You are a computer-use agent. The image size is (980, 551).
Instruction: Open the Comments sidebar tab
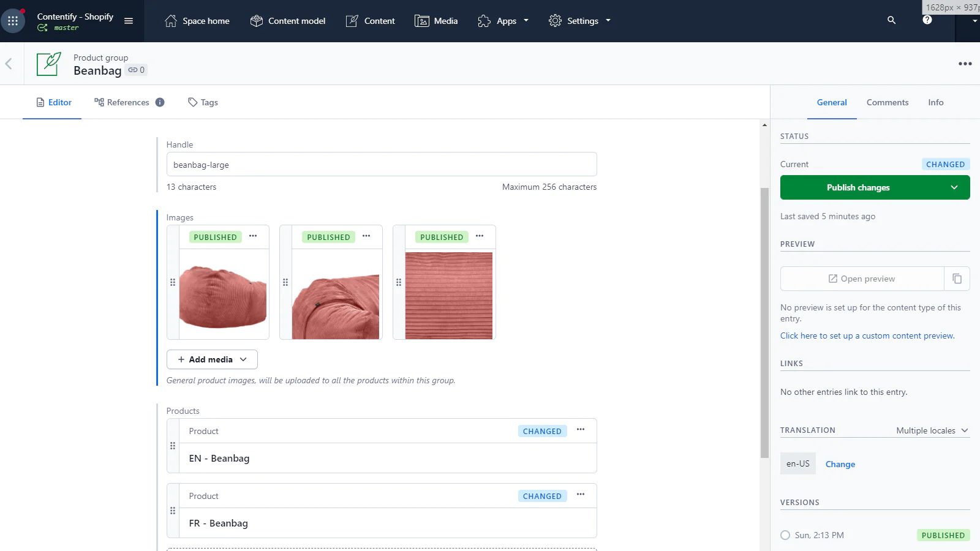tap(888, 102)
